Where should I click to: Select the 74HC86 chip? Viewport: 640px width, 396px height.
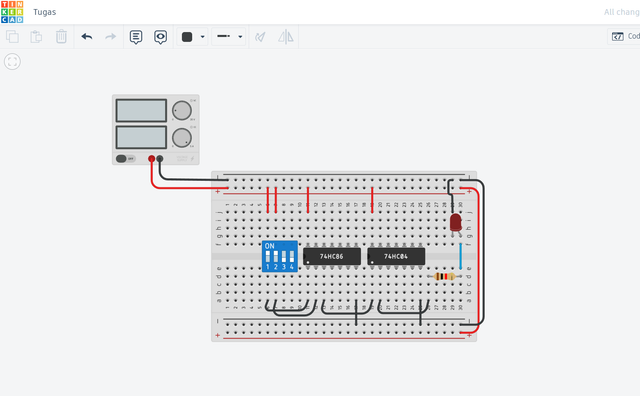coord(332,256)
